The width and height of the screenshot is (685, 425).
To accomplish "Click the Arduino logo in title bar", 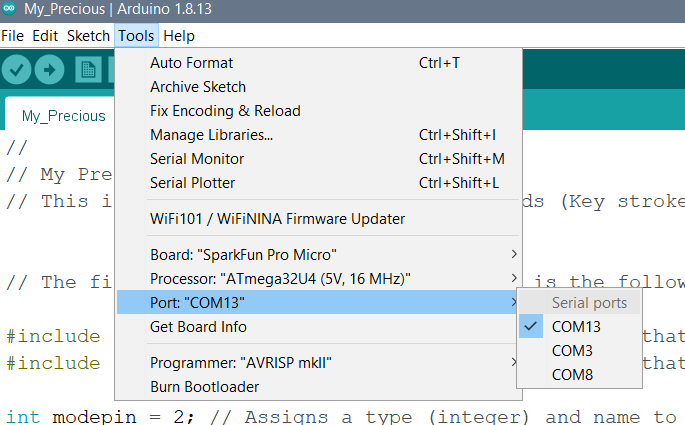I will pyautogui.click(x=10, y=11).
